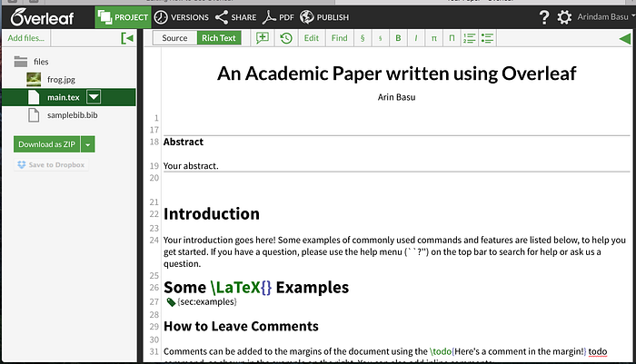This screenshot has width=636, height=364.
Task: Click line number 24 in gutter
Action: pyautogui.click(x=154, y=240)
